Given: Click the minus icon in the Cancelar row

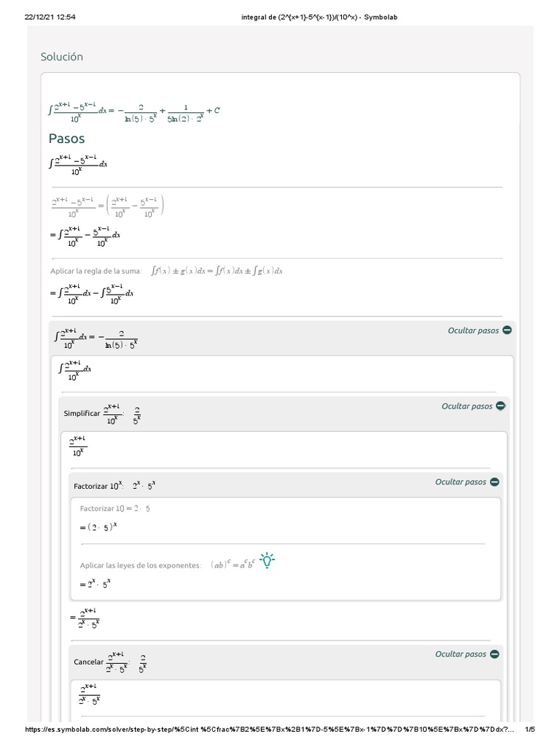Looking at the screenshot, I should click(x=494, y=654).
